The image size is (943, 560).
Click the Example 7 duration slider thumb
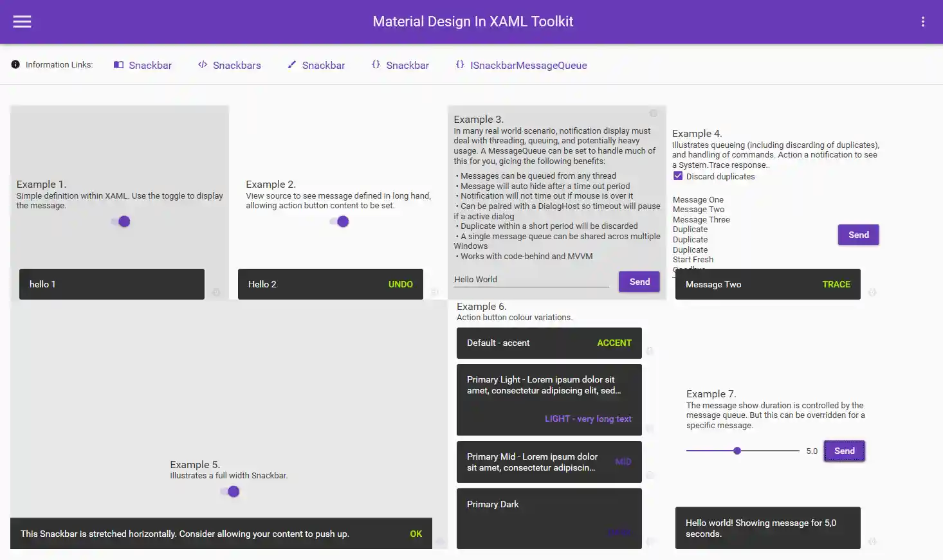[737, 451]
